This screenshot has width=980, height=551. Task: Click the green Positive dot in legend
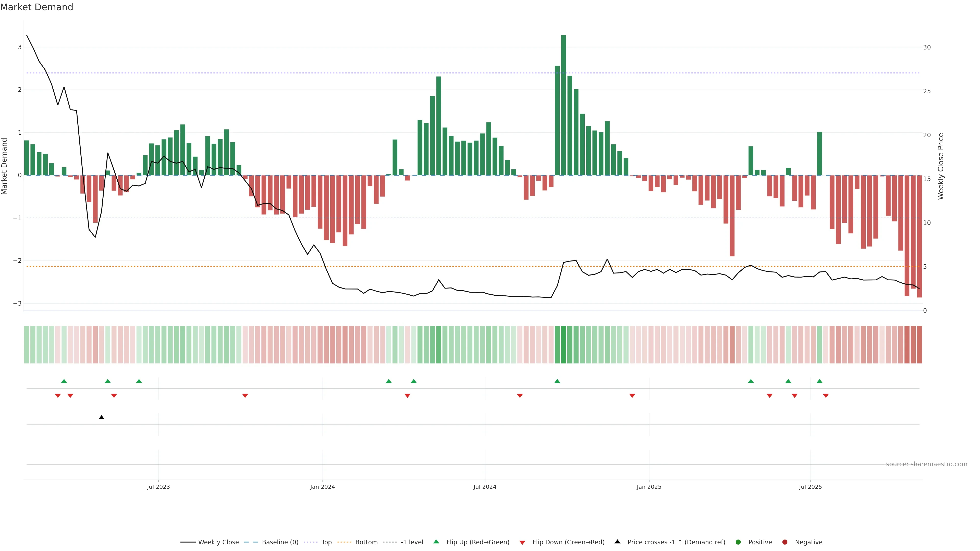click(738, 542)
